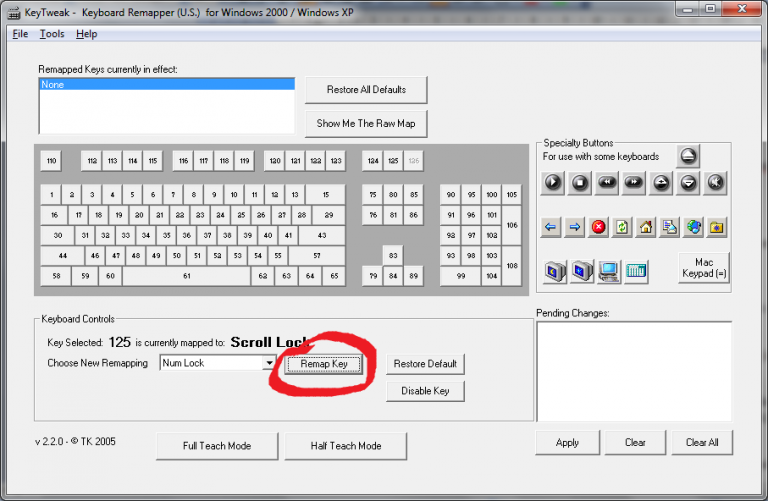Open the Tools menu
Image resolution: width=768 pixels, height=501 pixels.
(52, 34)
